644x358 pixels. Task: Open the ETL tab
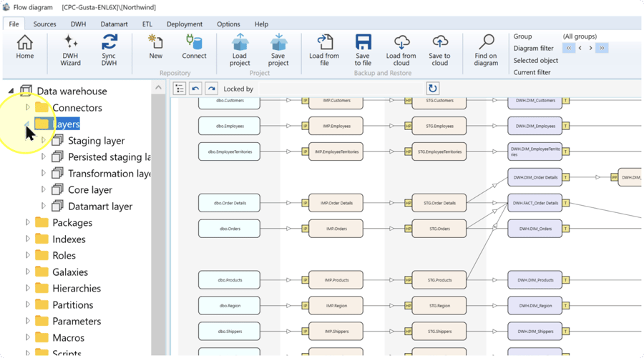(x=147, y=24)
